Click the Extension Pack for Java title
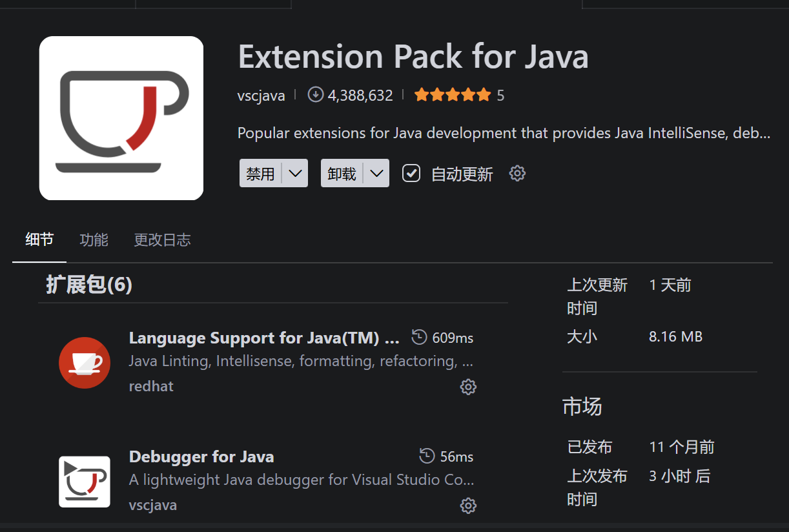Viewport: 789px width, 532px height. [413, 56]
